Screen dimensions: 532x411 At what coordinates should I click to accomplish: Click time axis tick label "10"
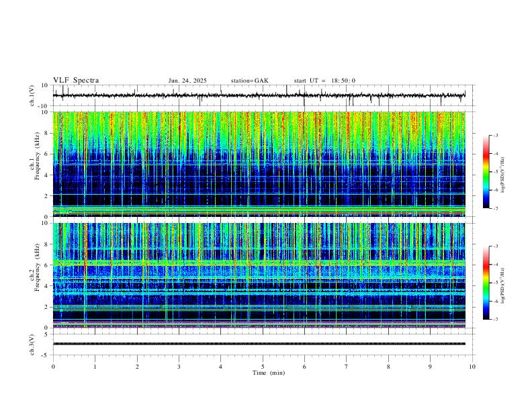(x=472, y=367)
